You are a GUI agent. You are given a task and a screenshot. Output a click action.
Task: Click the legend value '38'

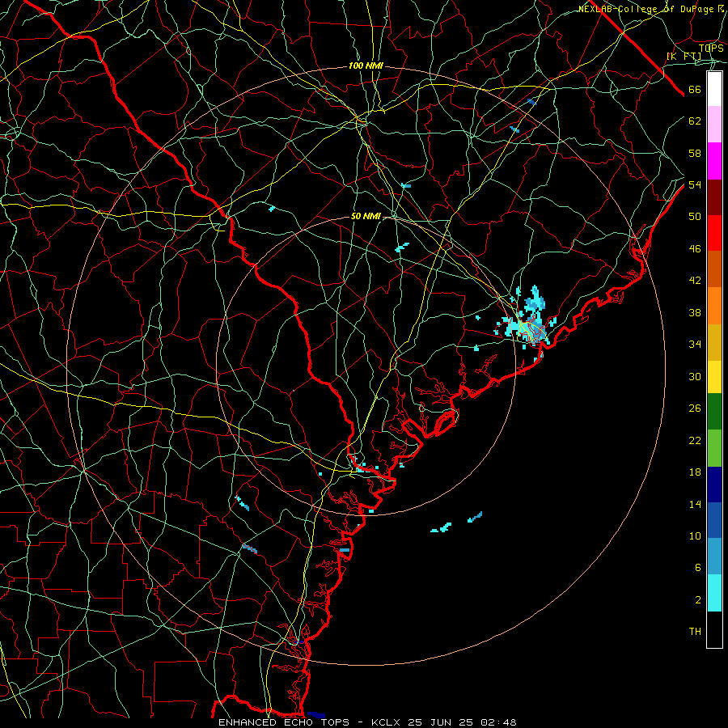[695, 312]
